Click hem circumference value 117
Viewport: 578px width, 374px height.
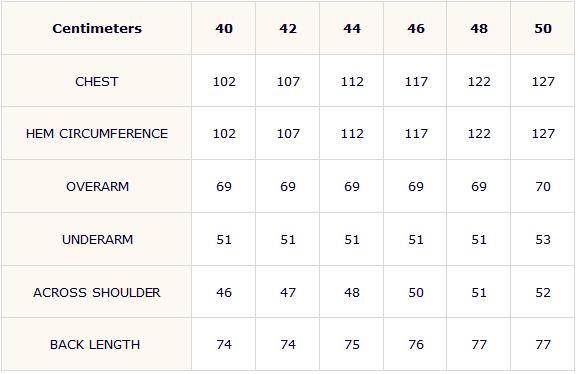coord(416,133)
